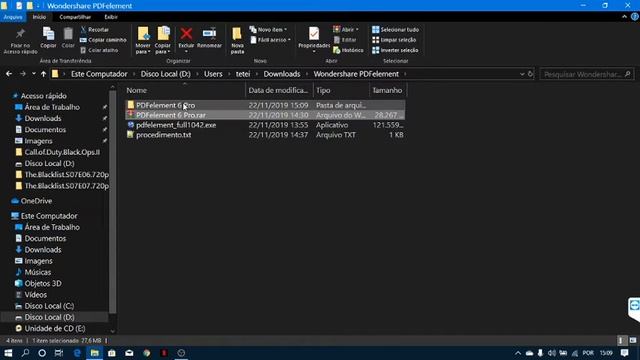Open the Arquivo menu tab
The image size is (640, 360).
point(13,17)
